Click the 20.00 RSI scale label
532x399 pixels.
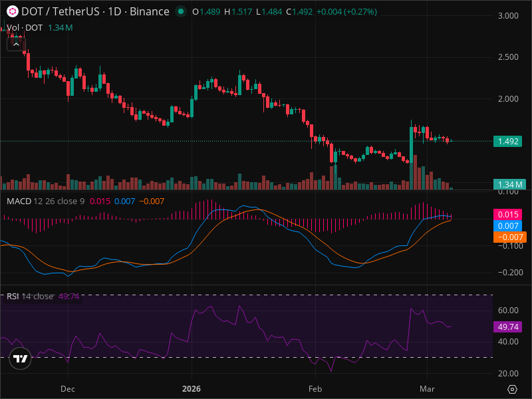[x=508, y=374]
